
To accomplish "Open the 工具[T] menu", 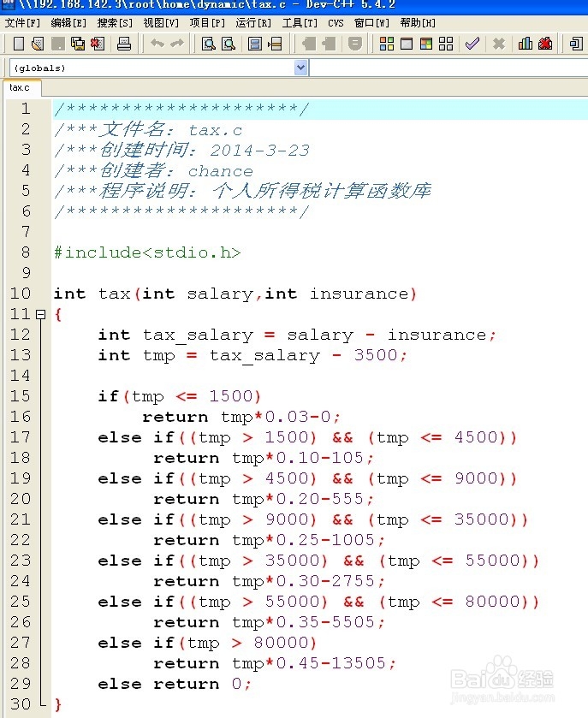I will click(x=300, y=23).
